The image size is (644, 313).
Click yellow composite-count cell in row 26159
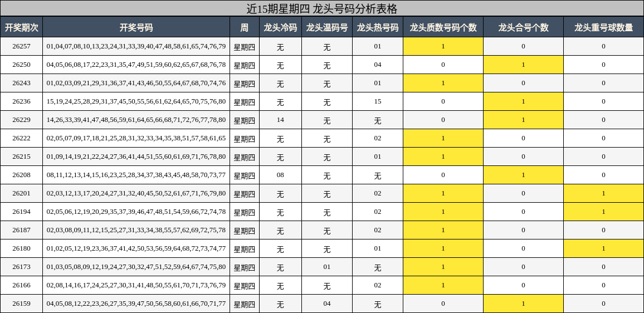[523, 304]
